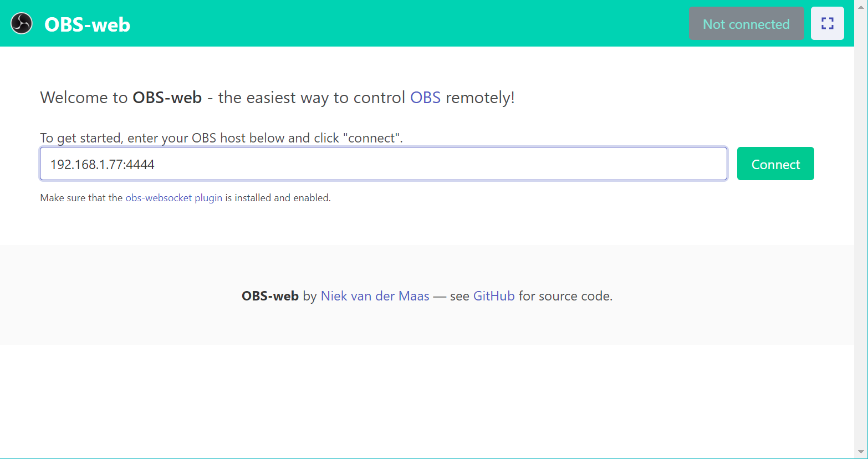Open the GitHub source code link
The image size is (868, 459).
[493, 296]
